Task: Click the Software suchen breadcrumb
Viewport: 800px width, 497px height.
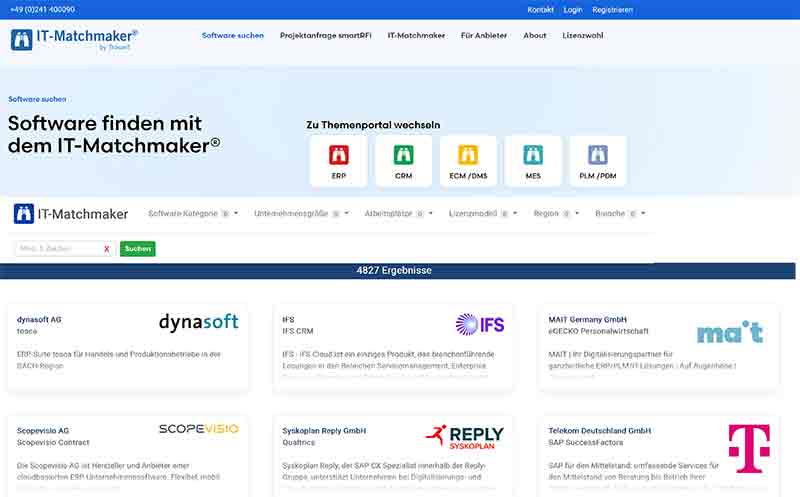Action: click(37, 99)
